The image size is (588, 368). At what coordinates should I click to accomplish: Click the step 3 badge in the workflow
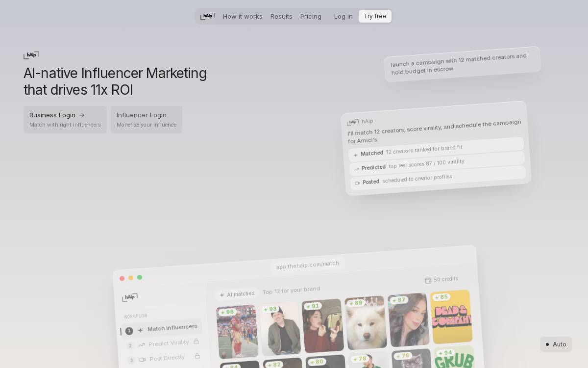click(131, 361)
